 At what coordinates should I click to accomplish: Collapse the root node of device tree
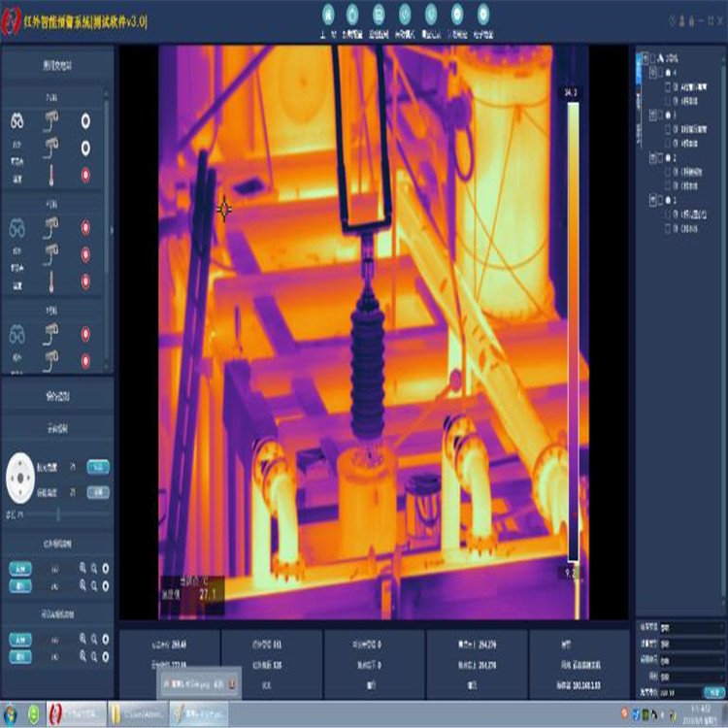[x=644, y=57]
